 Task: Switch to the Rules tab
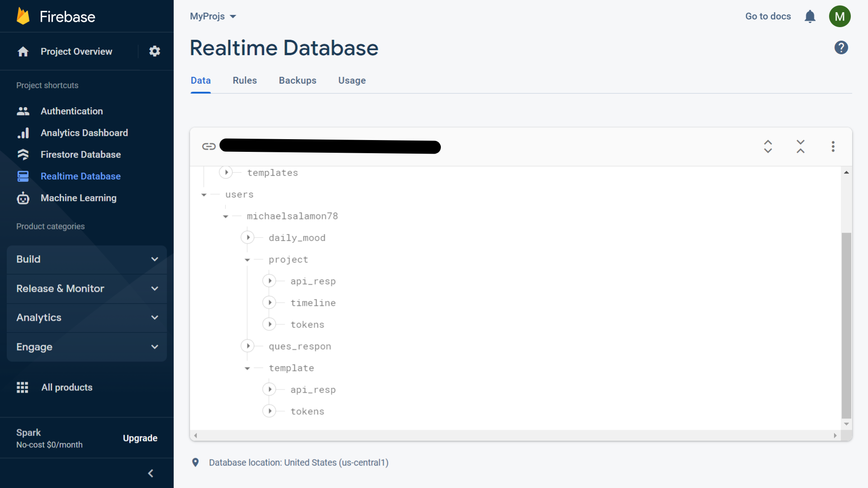click(244, 80)
